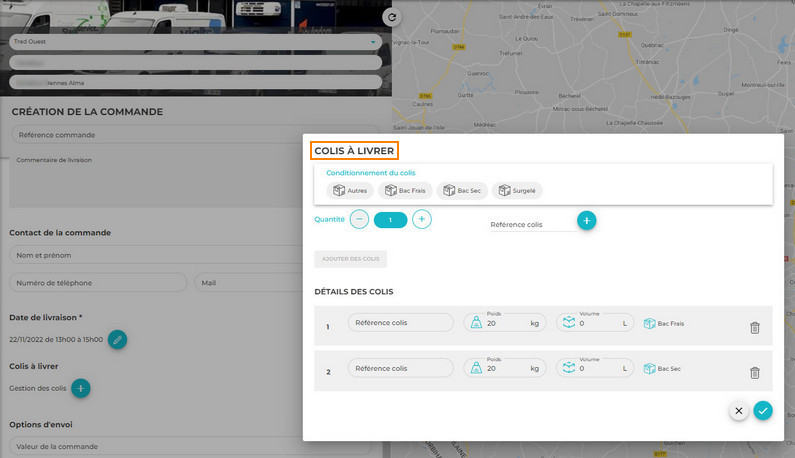Decrease quantity with the minus stepper

coord(359,219)
